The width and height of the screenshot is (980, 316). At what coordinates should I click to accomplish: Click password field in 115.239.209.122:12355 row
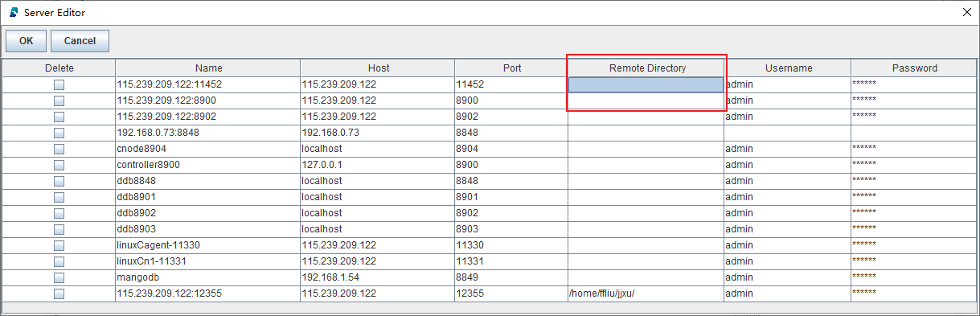point(914,293)
